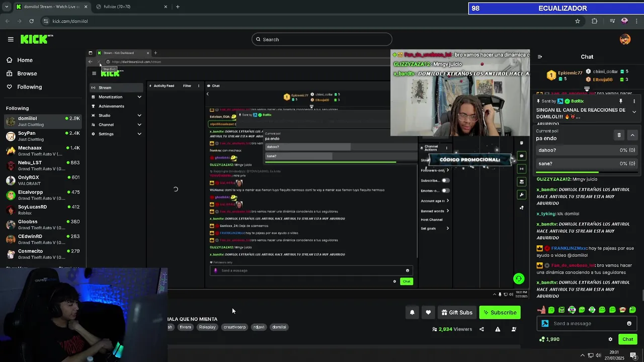Viewport: 644px width, 362px height.
Task: Open Following in Kick sidebar
Action: (x=24, y=87)
